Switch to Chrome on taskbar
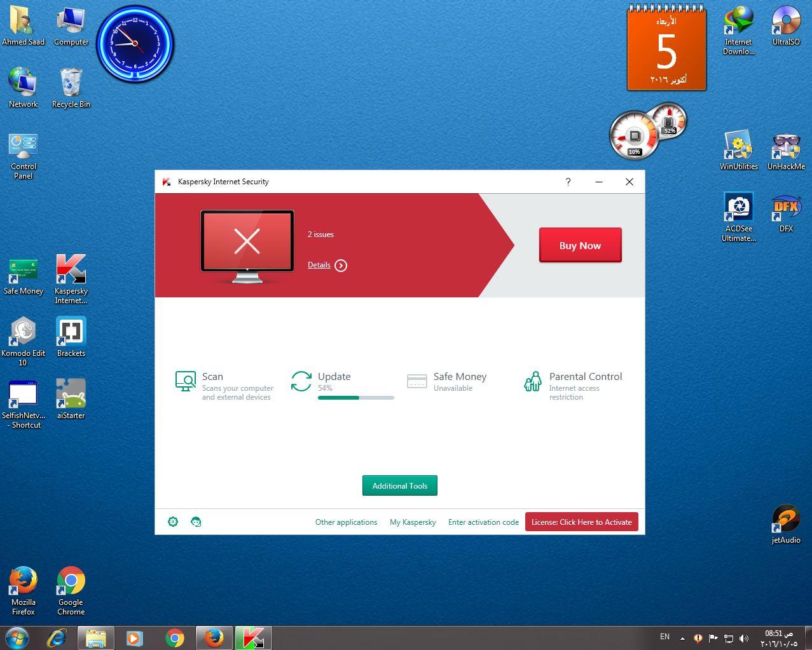 [175, 638]
